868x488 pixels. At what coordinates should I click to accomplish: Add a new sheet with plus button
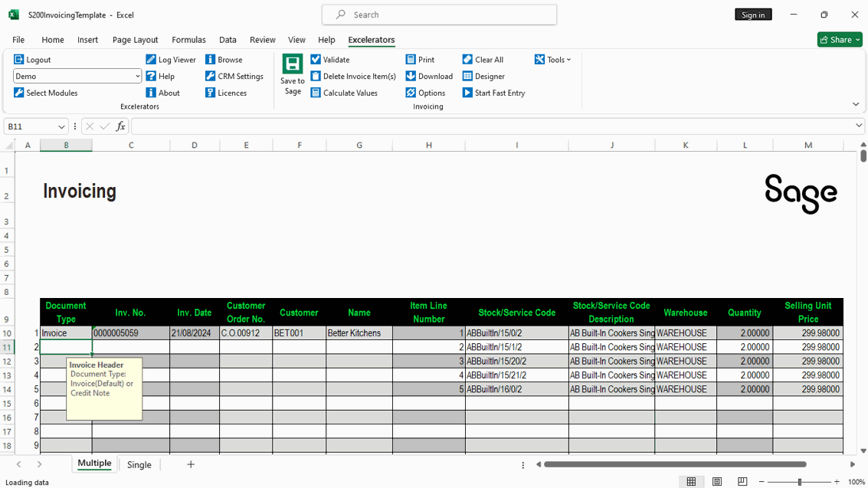[x=191, y=465]
